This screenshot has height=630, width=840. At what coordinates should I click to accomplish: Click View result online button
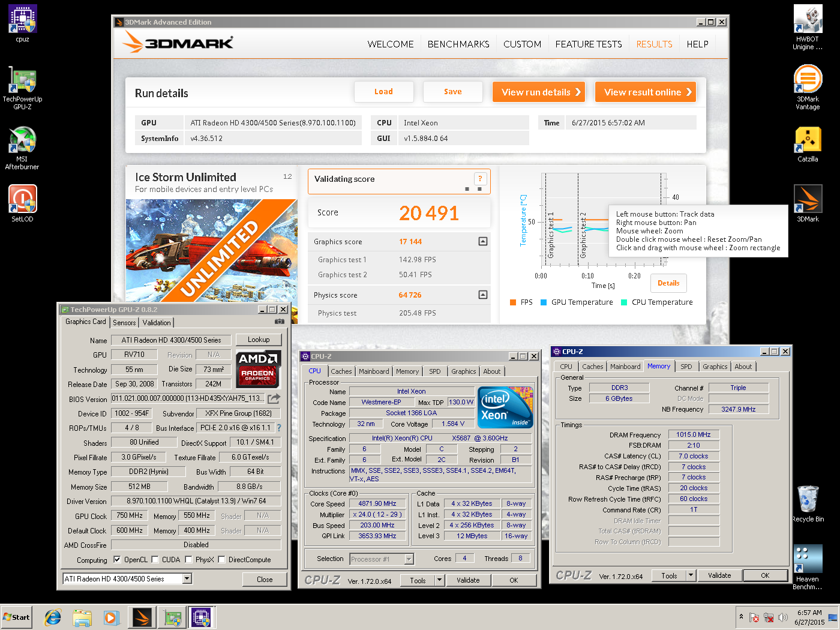pos(646,92)
